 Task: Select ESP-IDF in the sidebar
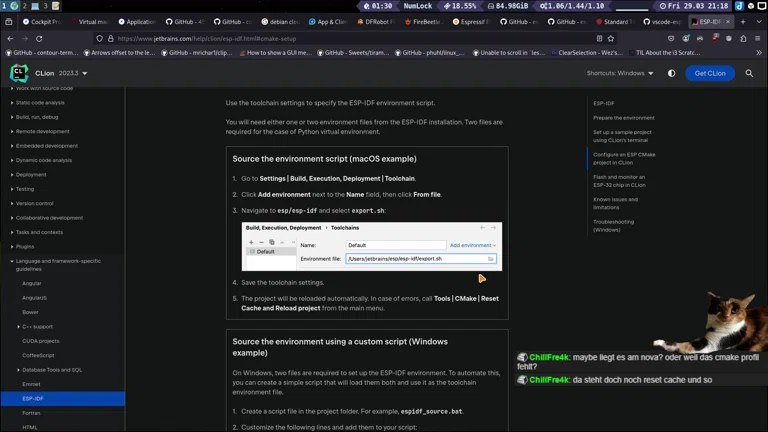32,399
